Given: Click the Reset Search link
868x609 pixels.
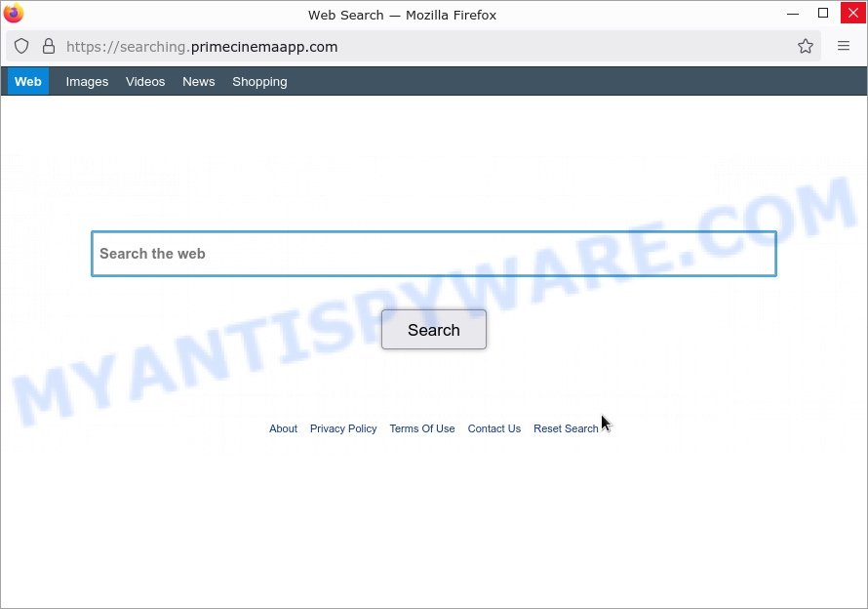Looking at the screenshot, I should point(566,428).
